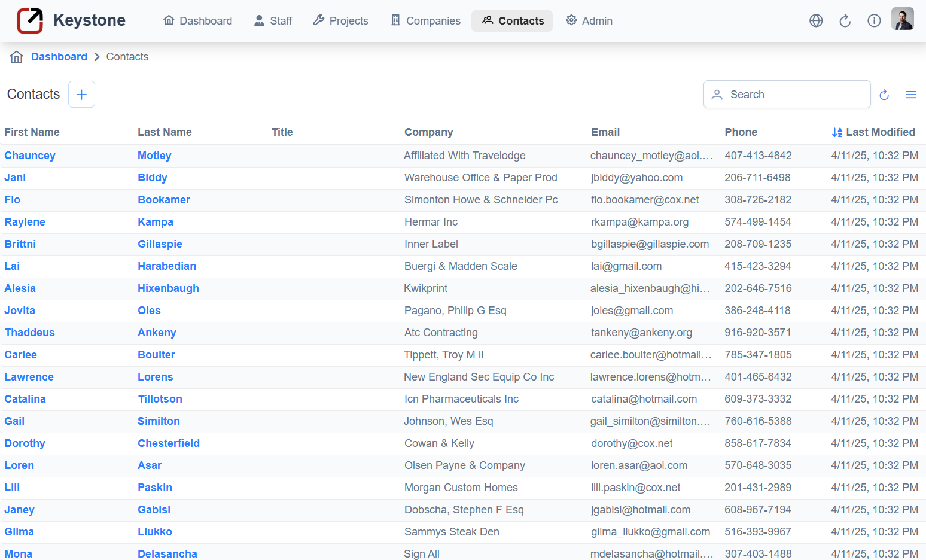Open last name Harabedian link
Viewport: 926px width, 560px height.
tap(167, 266)
